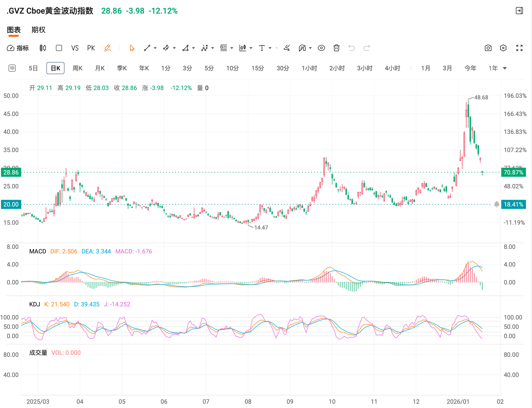
Task: Click the price alert bell icon
Action: pos(496,204)
